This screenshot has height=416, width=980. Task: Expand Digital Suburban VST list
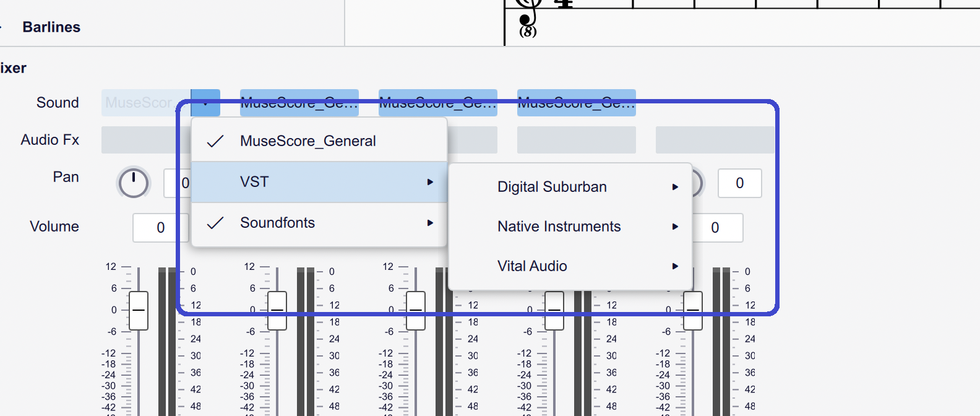coord(570,187)
